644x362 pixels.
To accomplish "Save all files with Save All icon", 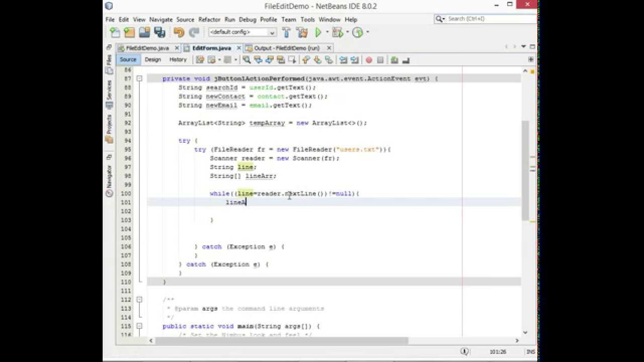I will click(159, 32).
